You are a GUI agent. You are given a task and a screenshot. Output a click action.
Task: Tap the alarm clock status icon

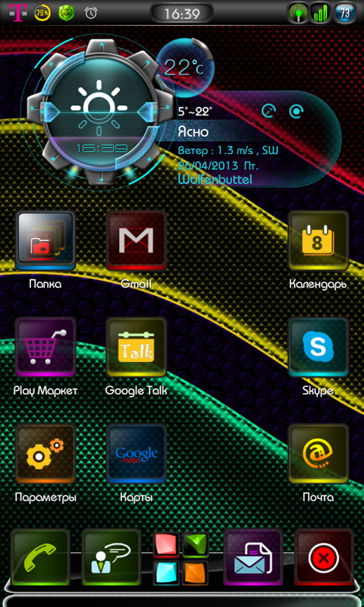point(91,13)
